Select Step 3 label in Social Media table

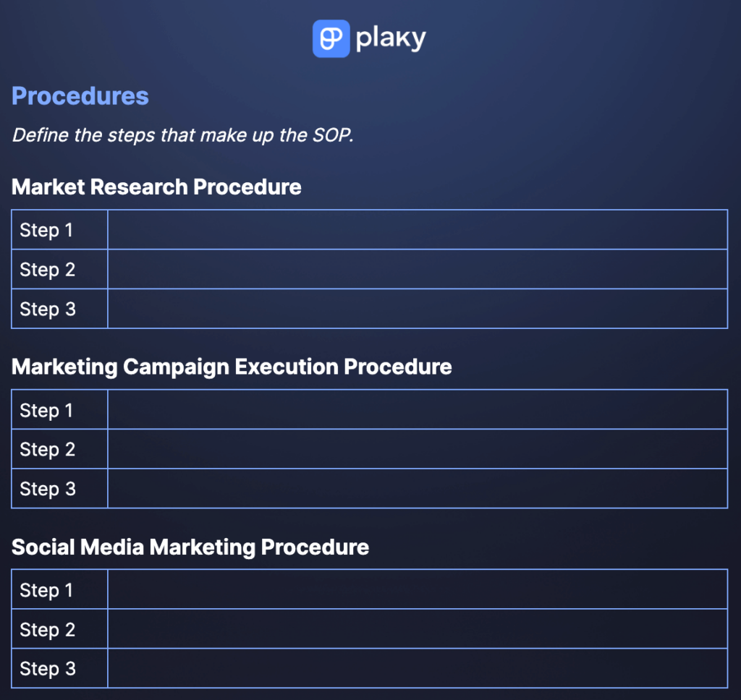click(48, 669)
